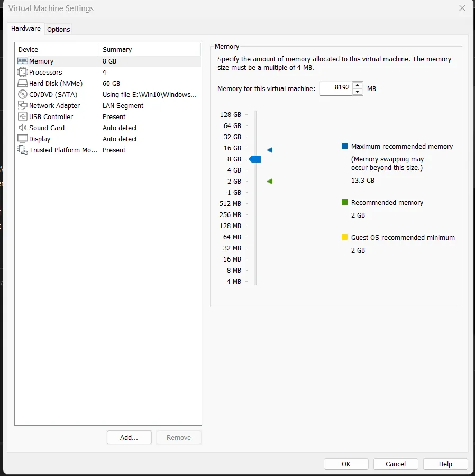Click the memory slider thumb at 8 GB
Screen dimensions: 475x476
click(255, 159)
